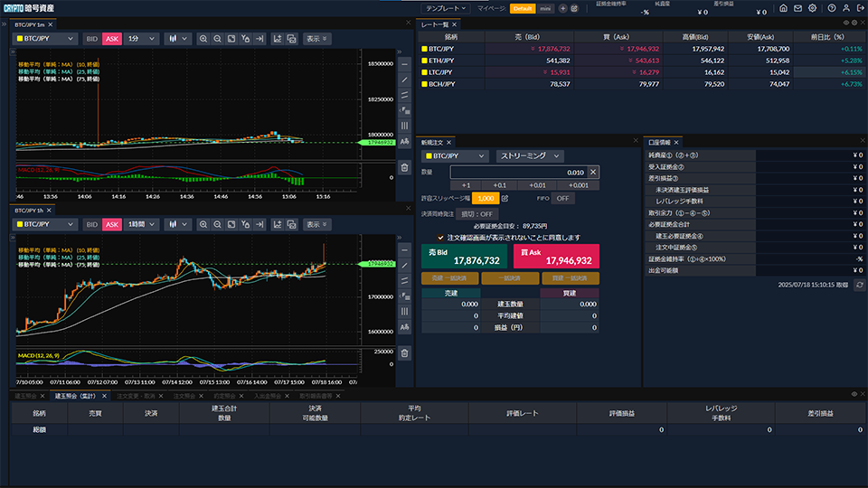This screenshot has height=488, width=868.
Task: Select mini My Page layout
Action: pos(545,8)
